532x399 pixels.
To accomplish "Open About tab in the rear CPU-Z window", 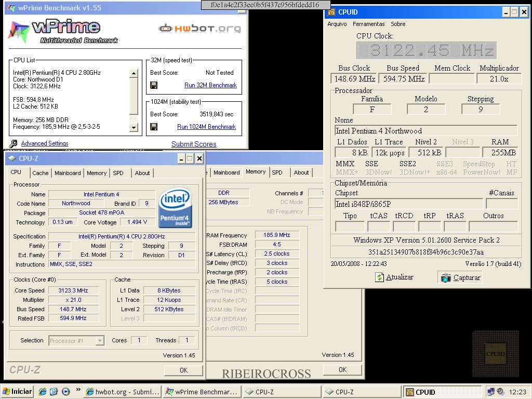I will pyautogui.click(x=301, y=172).
